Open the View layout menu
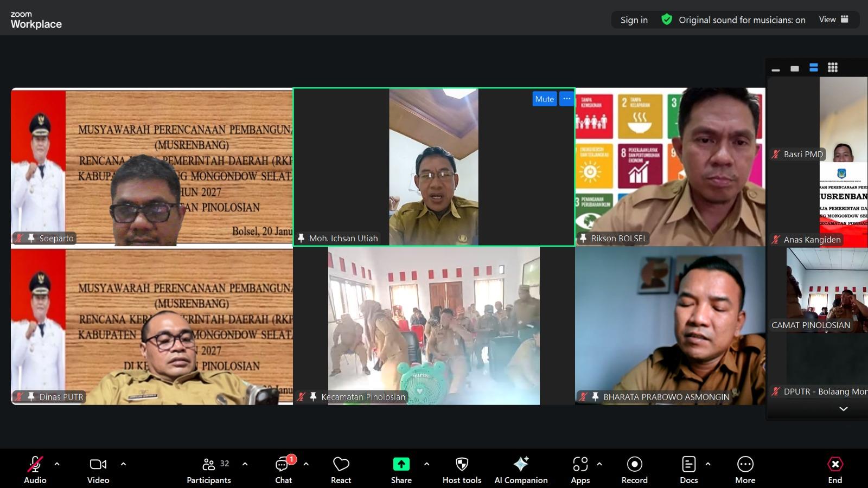 pyautogui.click(x=834, y=20)
